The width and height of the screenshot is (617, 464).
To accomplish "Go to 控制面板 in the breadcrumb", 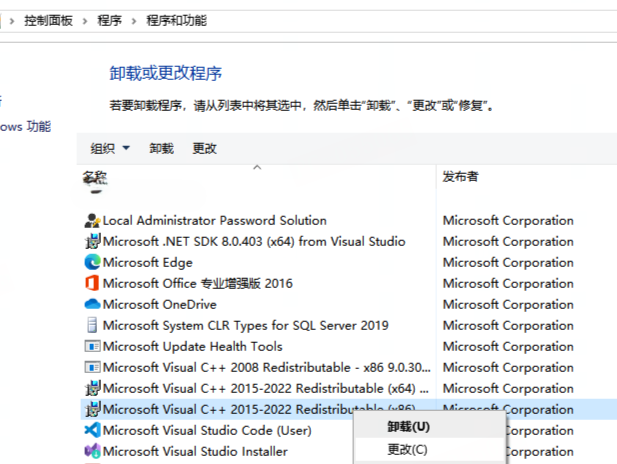I will pos(48,20).
